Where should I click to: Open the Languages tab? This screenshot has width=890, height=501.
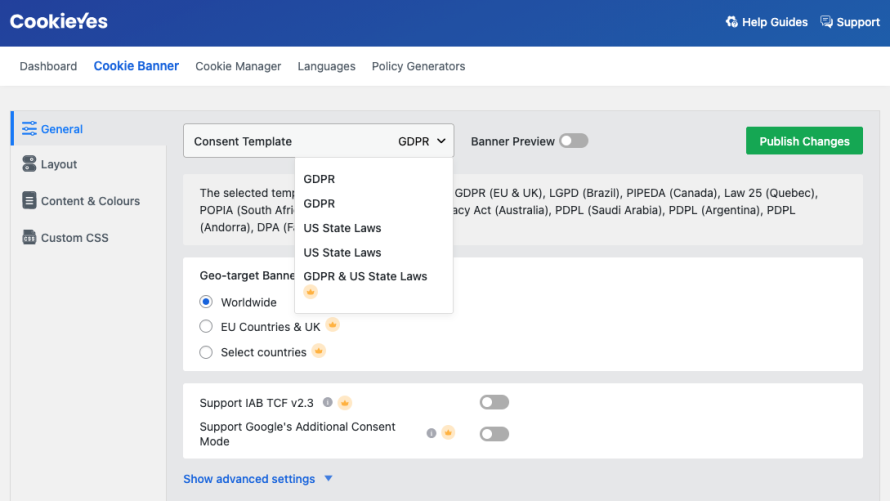coord(326,66)
